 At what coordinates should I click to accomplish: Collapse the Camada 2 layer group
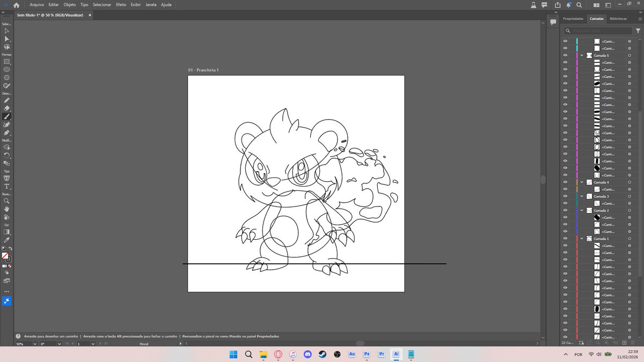(582, 210)
